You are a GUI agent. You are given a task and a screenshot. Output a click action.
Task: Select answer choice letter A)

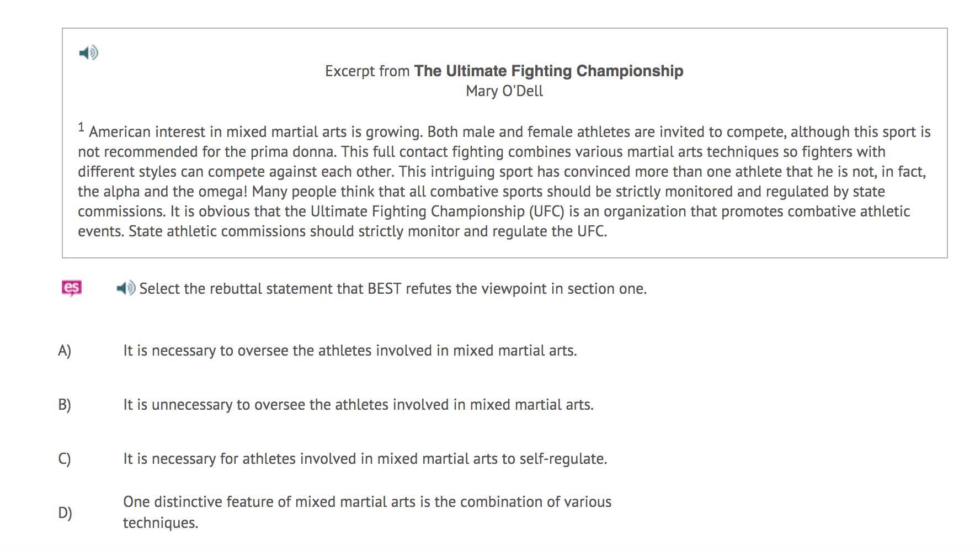[65, 351]
